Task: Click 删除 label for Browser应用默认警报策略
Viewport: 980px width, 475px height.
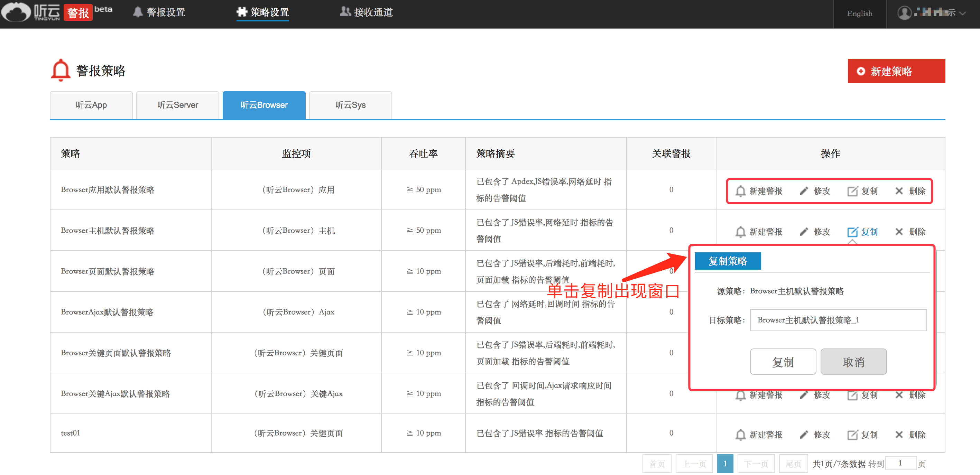Action: point(917,191)
